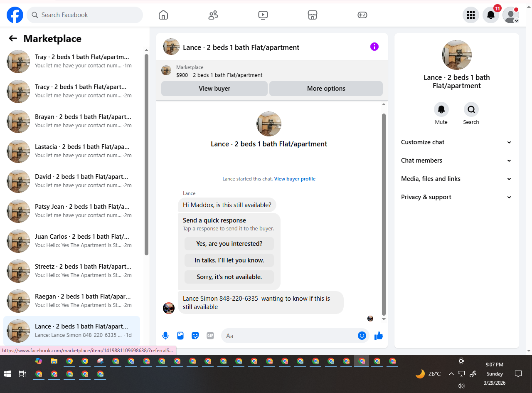The image size is (532, 393).
Task: Send a thumbs-up like
Action: click(x=379, y=336)
